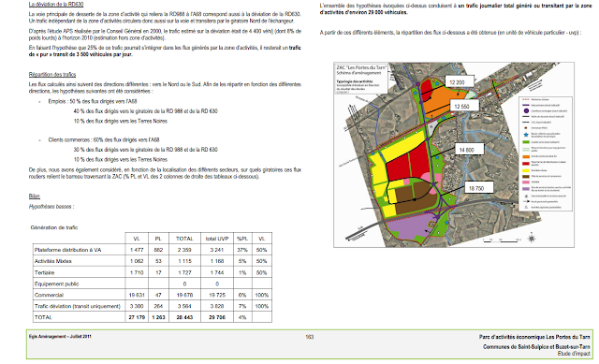Image resolution: width=599 pixels, height=364 pixels.
Task: Click the map legend panel
Action: [546, 153]
